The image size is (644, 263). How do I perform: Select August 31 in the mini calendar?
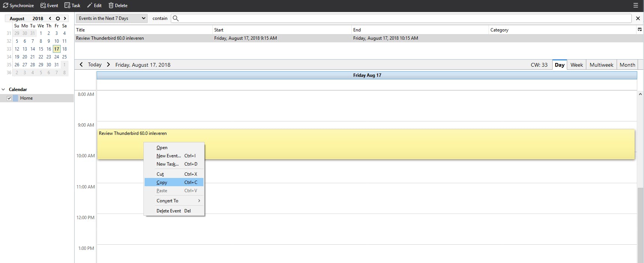tap(57, 65)
